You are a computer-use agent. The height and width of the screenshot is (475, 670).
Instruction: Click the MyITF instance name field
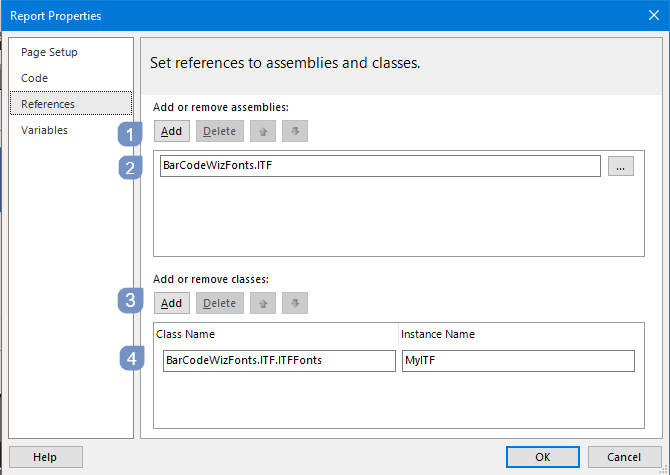point(518,361)
